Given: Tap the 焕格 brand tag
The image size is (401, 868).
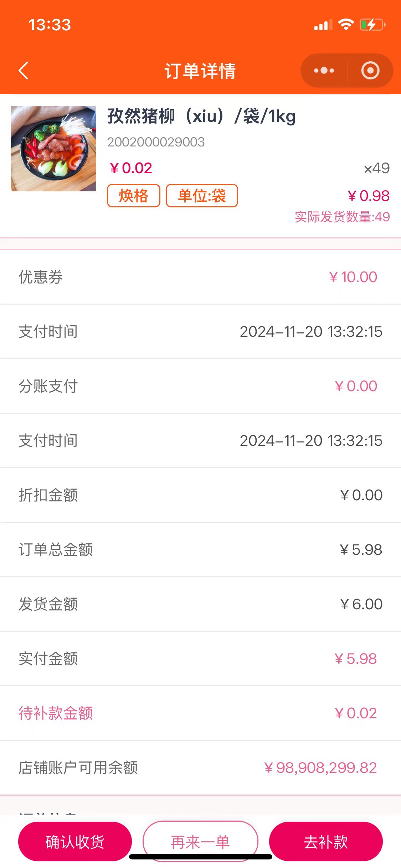Looking at the screenshot, I should 134,196.
